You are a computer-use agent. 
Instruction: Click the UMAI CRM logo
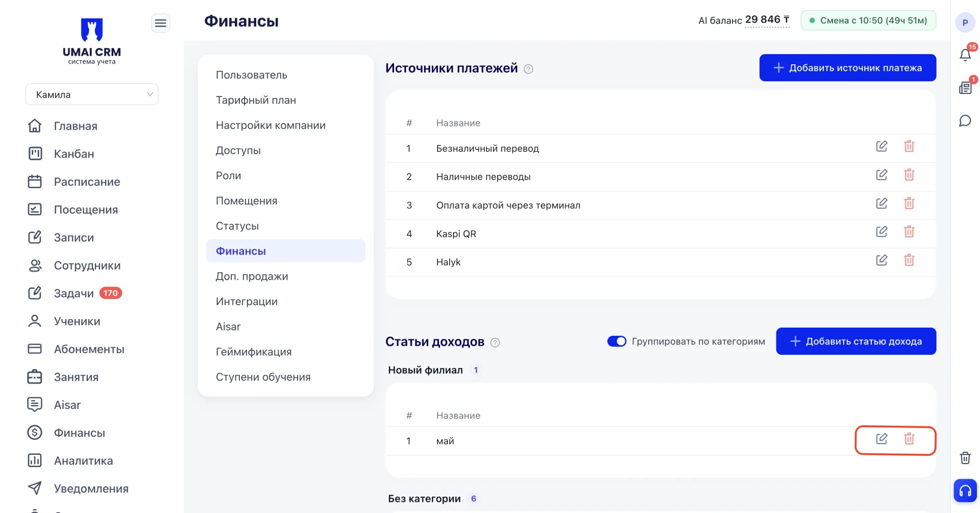pyautogui.click(x=92, y=41)
